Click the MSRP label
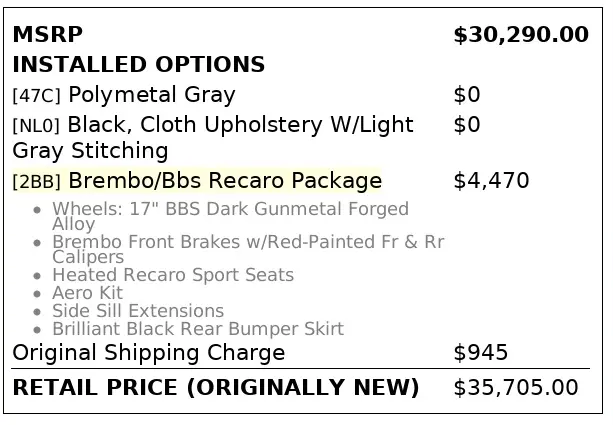Image resolution: width=613 pixels, height=425 pixels. click(47, 35)
